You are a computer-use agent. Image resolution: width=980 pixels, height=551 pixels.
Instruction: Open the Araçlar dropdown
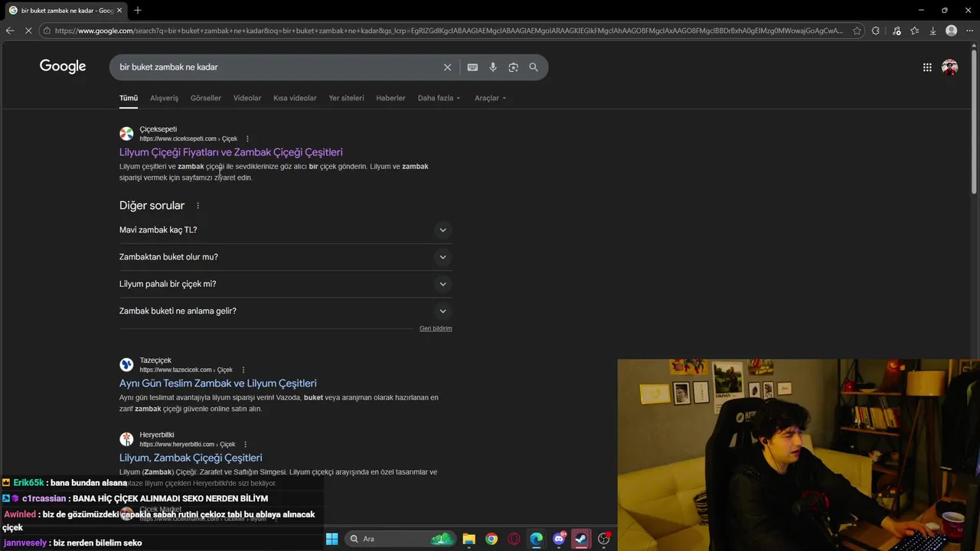click(x=490, y=98)
